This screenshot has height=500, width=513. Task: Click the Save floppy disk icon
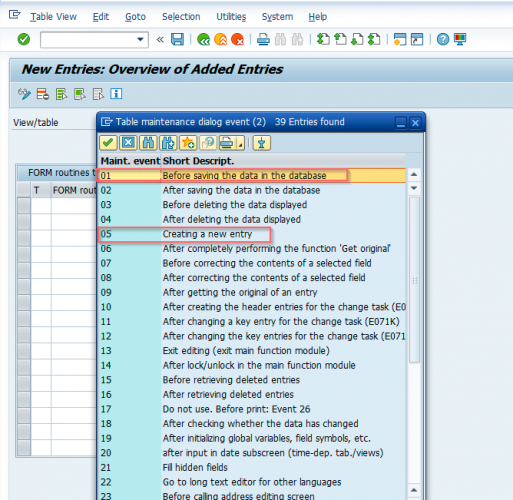[177, 39]
